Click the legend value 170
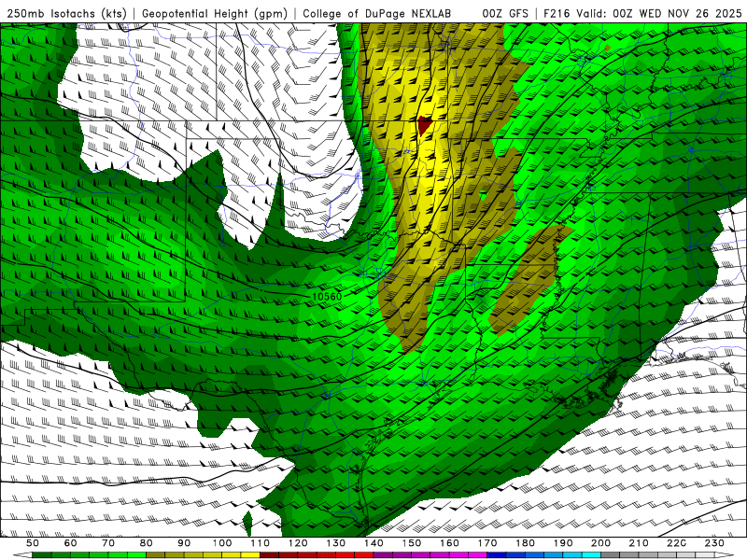747x560 pixels. (487, 543)
